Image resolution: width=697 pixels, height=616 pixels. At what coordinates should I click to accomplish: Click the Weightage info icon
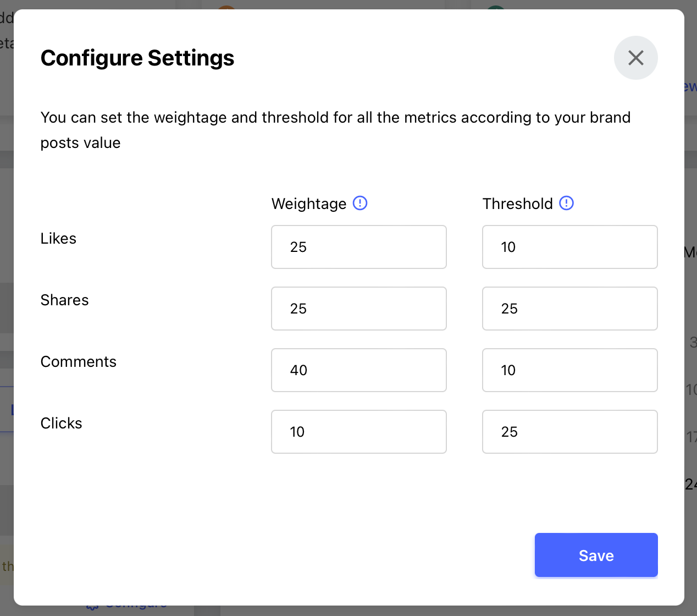point(360,203)
